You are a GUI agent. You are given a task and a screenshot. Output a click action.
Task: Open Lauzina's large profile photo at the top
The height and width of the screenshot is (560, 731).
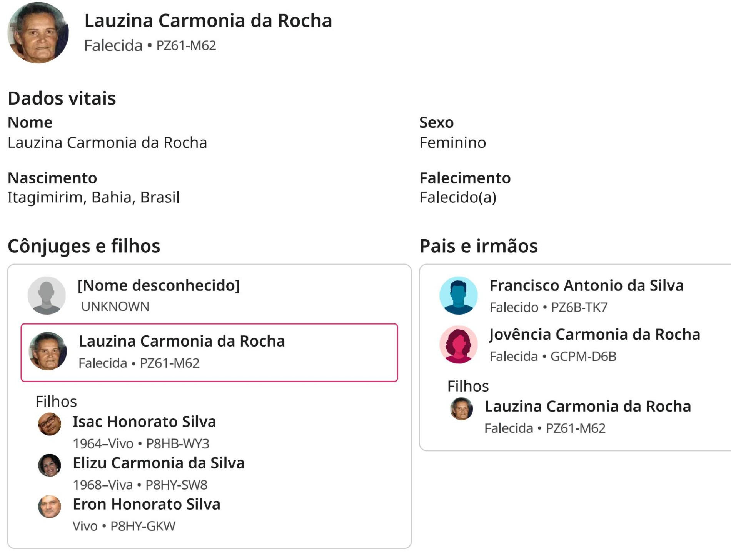pos(38,33)
